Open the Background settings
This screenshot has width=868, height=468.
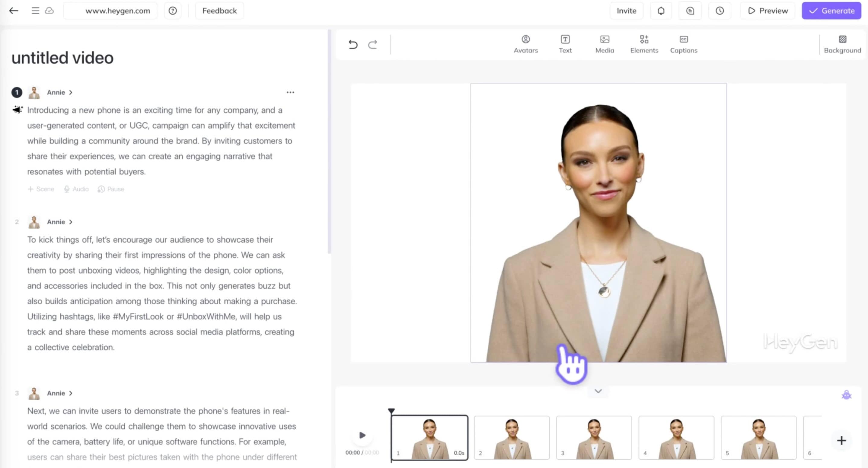click(842, 44)
